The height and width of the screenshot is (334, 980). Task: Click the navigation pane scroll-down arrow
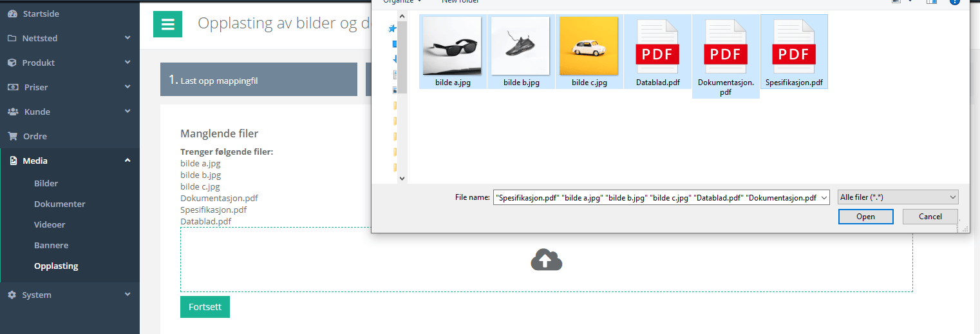[402, 178]
